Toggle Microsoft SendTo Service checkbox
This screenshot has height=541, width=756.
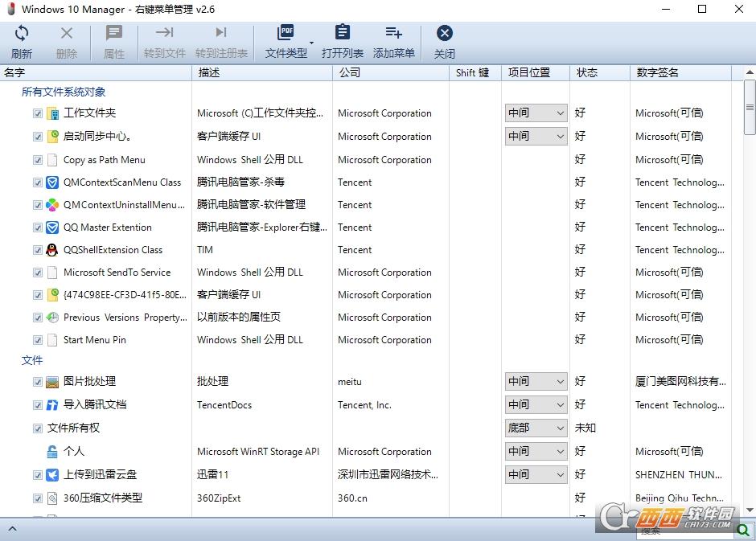click(x=38, y=273)
